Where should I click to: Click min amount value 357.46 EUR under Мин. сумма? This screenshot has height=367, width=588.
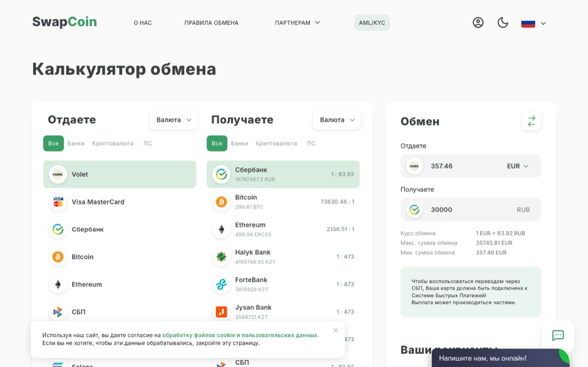pos(491,253)
